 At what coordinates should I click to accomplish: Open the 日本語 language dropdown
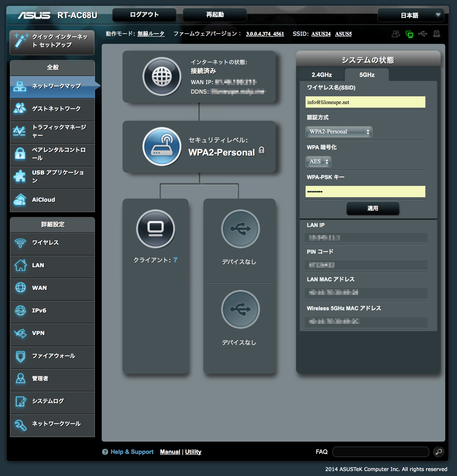(x=411, y=15)
